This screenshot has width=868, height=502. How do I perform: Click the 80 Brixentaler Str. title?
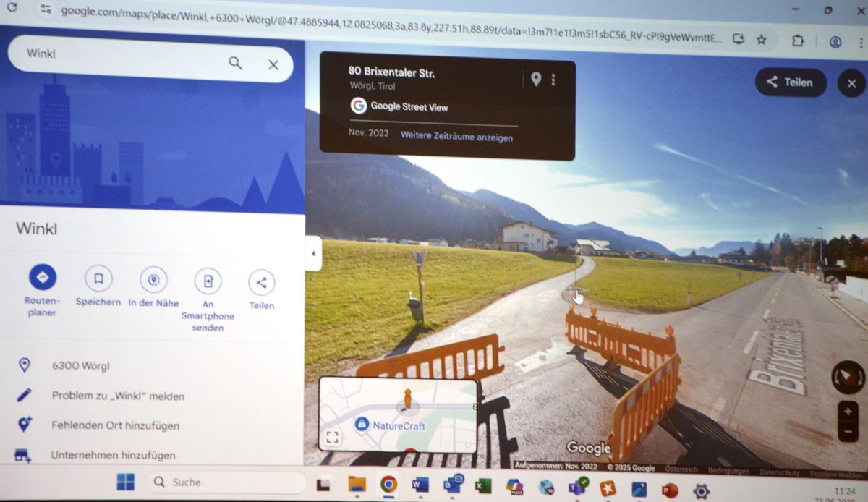(x=391, y=72)
